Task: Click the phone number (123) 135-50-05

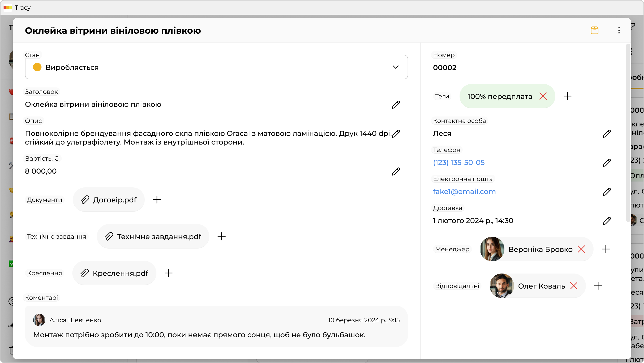Action: [x=459, y=163]
